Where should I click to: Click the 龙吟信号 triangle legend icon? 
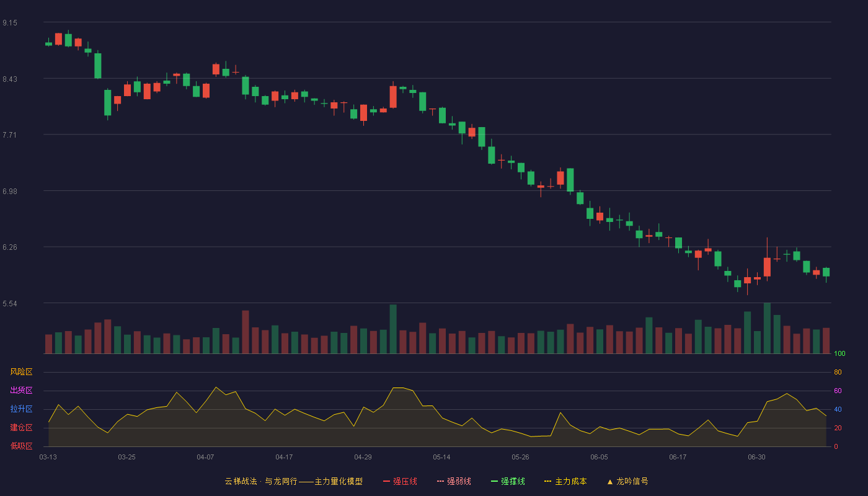tap(609, 482)
